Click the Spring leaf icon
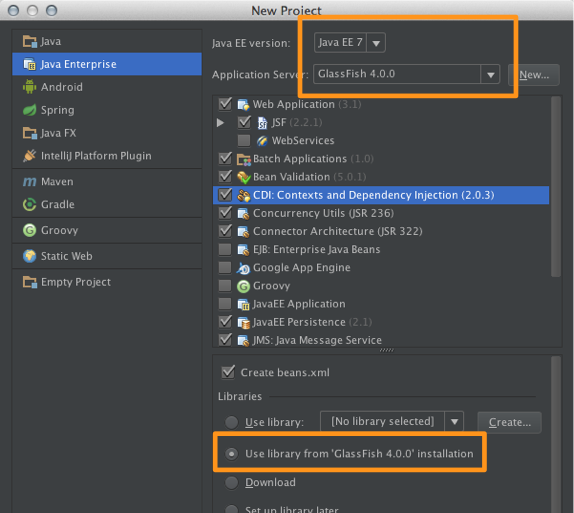The image size is (574, 513). [x=29, y=110]
